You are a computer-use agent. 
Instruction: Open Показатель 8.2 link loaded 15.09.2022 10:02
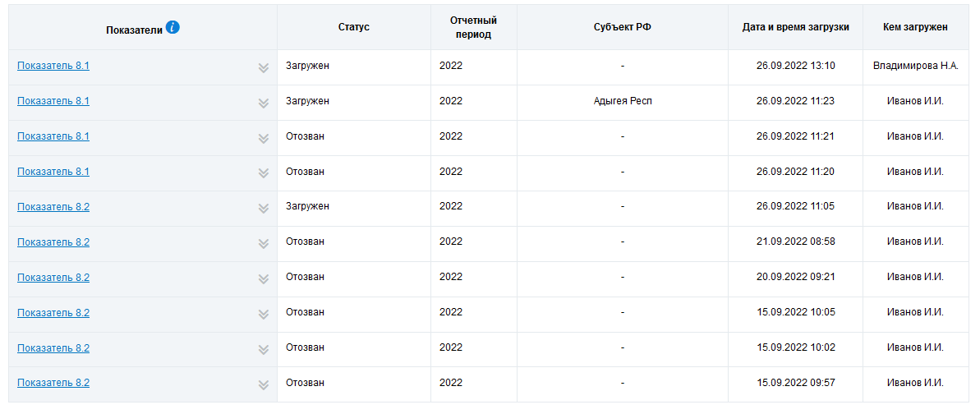[53, 348]
